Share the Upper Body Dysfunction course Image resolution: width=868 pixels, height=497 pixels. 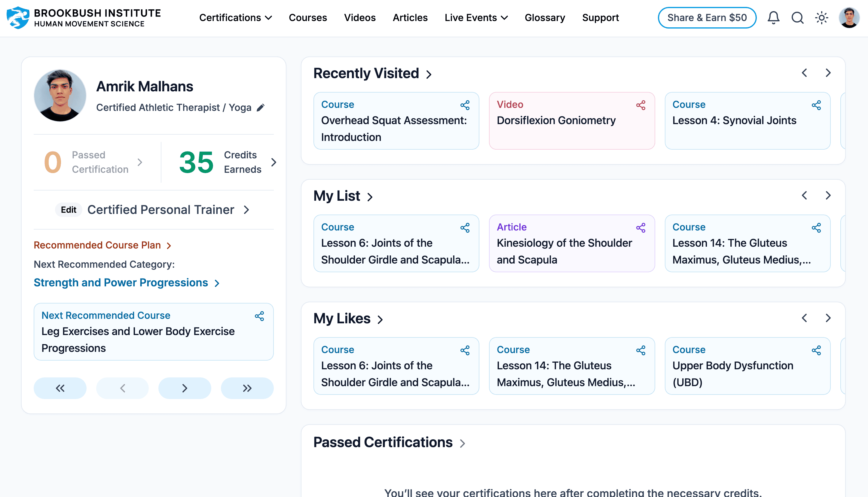(x=816, y=350)
